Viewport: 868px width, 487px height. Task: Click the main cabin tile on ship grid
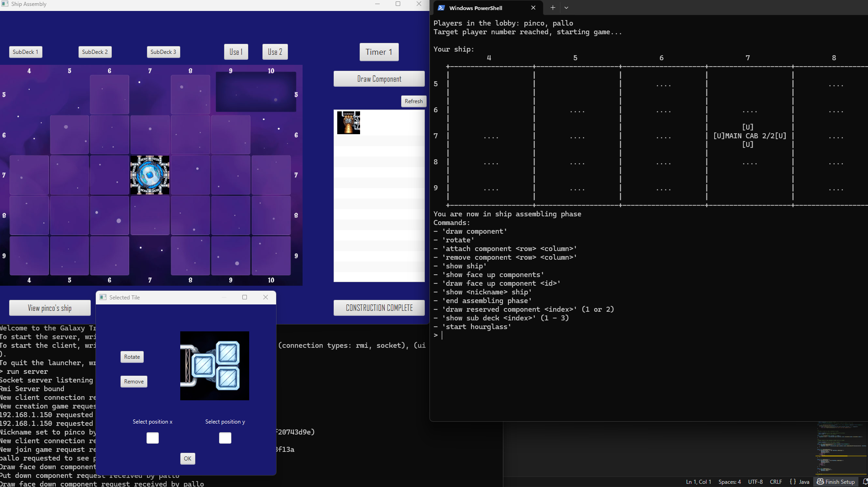point(150,175)
